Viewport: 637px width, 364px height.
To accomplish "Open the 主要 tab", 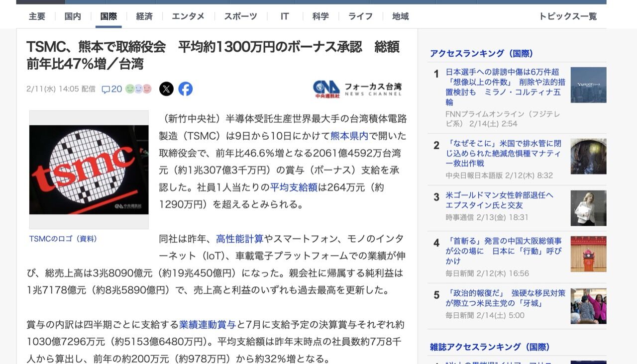I will pos(37,16).
